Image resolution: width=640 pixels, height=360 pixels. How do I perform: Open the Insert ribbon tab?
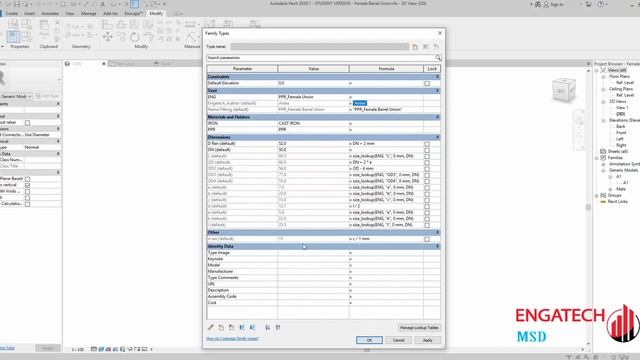[x=29, y=13]
